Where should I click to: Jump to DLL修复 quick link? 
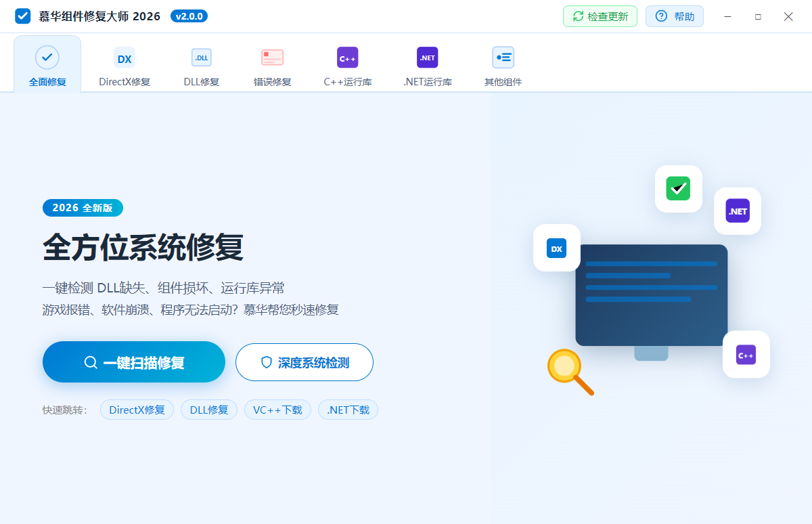(x=209, y=410)
